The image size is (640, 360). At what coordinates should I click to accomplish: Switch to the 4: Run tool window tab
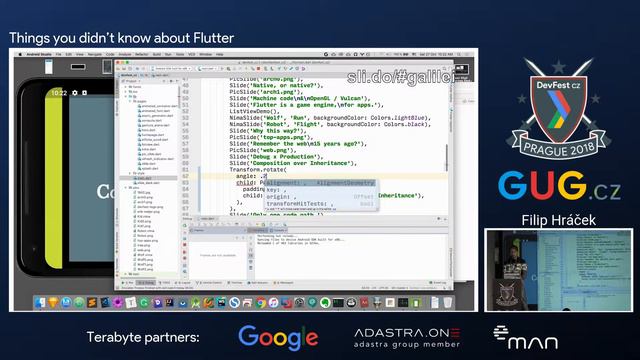pos(128,282)
